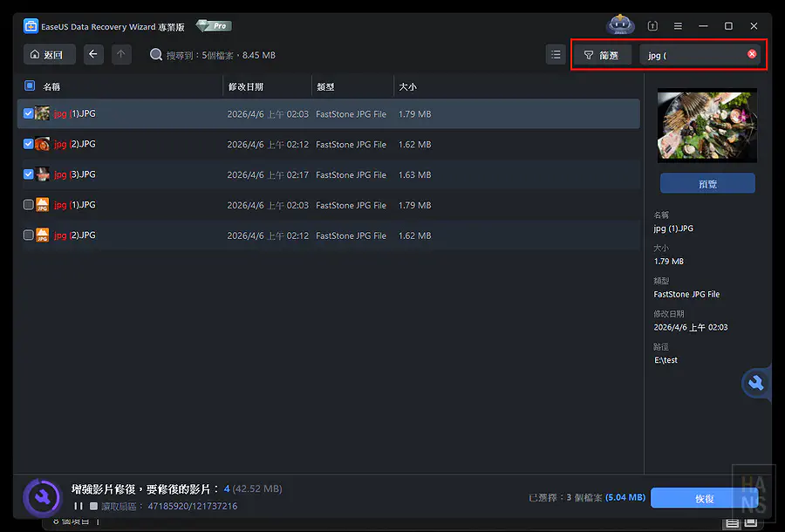Viewport: 785px width, 532px height.
Task: Open the hamburger menu in title bar
Action: click(678, 26)
